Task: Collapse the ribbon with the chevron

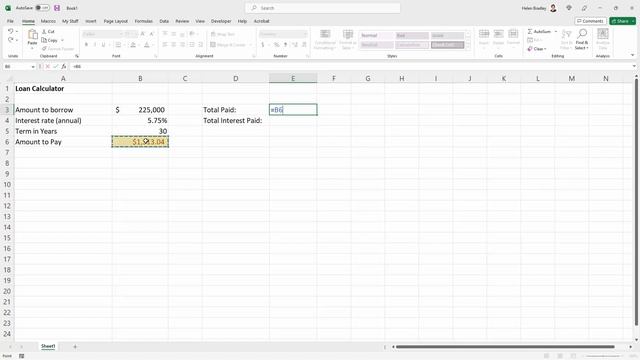Action: point(632,56)
